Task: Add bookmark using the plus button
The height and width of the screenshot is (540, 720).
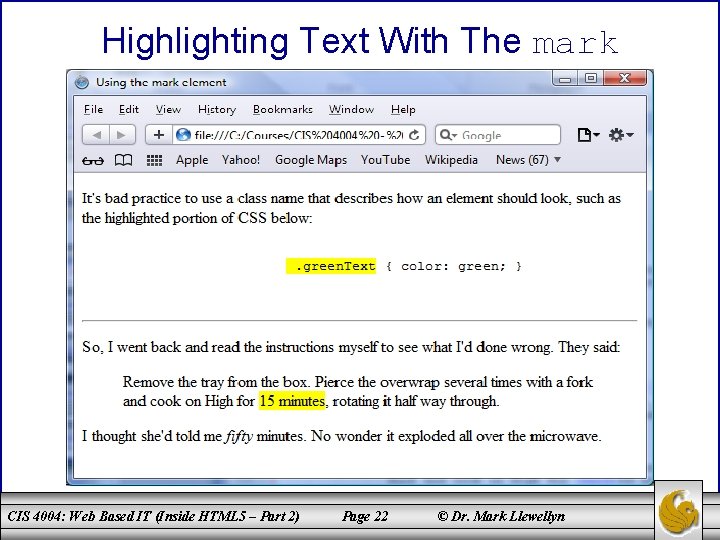Action: (159, 135)
